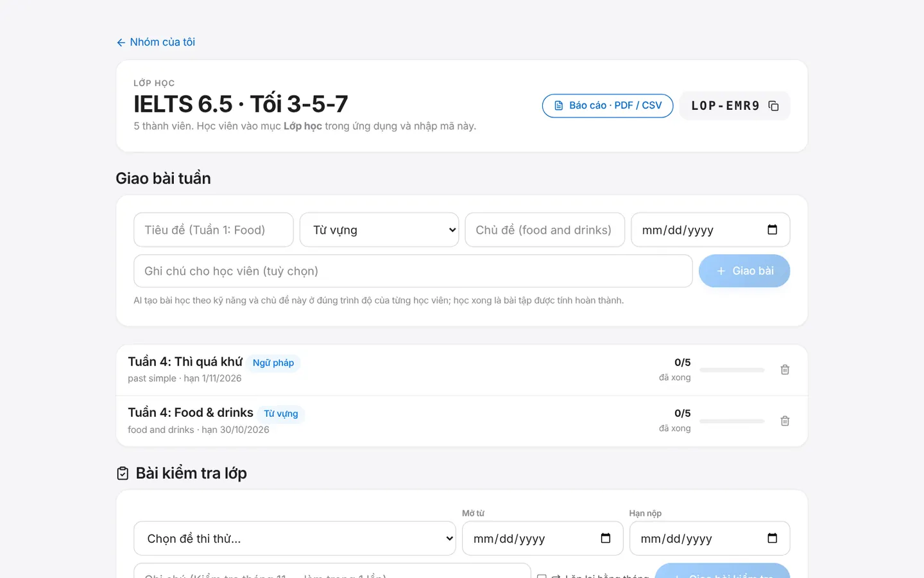Viewport: 924px width, 578px height.
Task: Click the Food & drinks progress bar
Action: click(732, 421)
